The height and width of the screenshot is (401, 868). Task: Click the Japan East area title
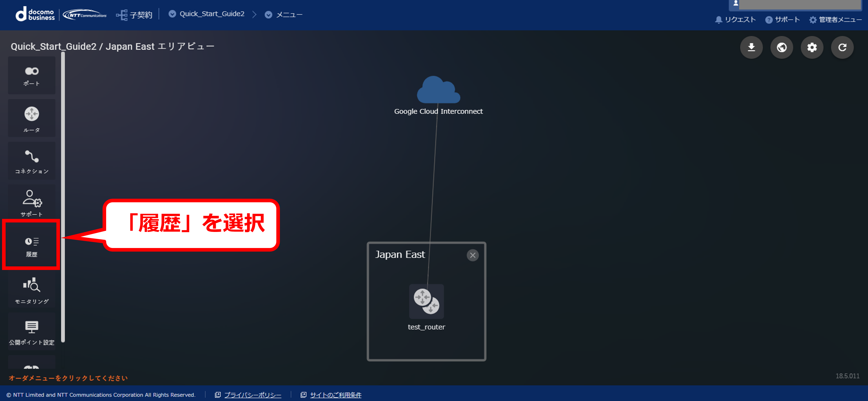point(400,254)
